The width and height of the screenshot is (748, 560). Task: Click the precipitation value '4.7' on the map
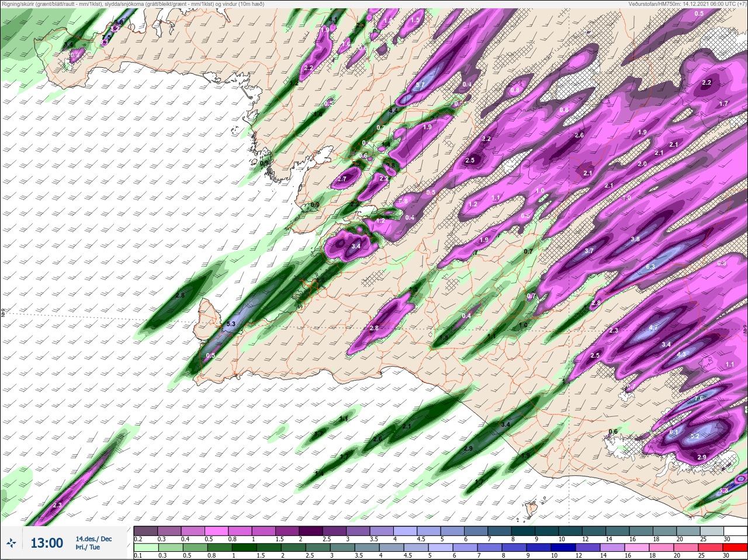click(653, 328)
